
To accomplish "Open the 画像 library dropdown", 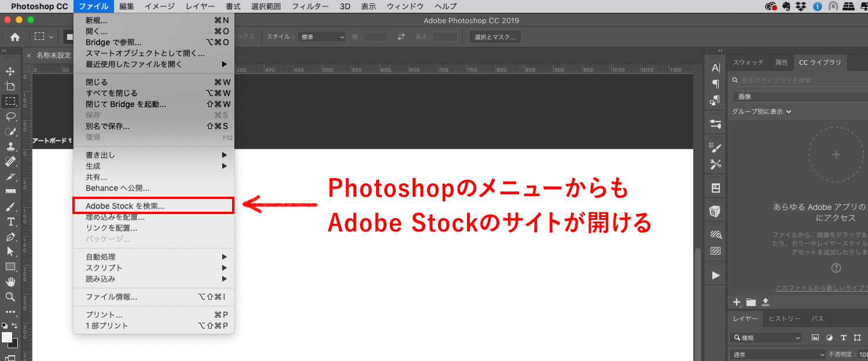I will coord(800,97).
